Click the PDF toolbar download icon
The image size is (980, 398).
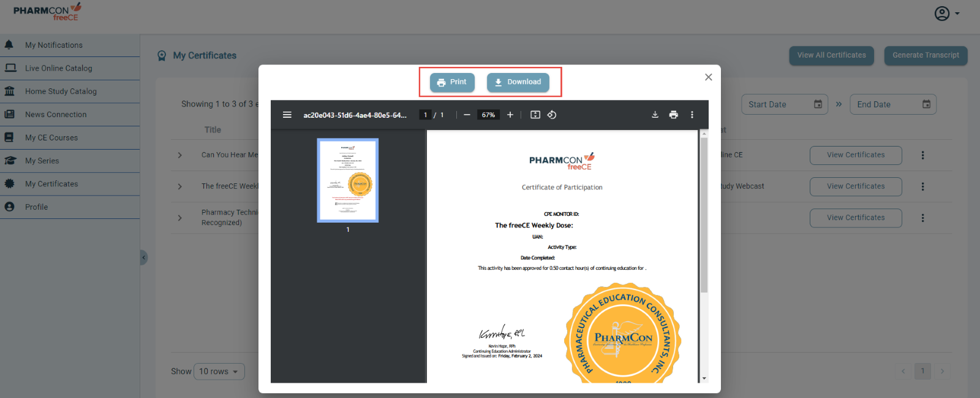pos(655,115)
